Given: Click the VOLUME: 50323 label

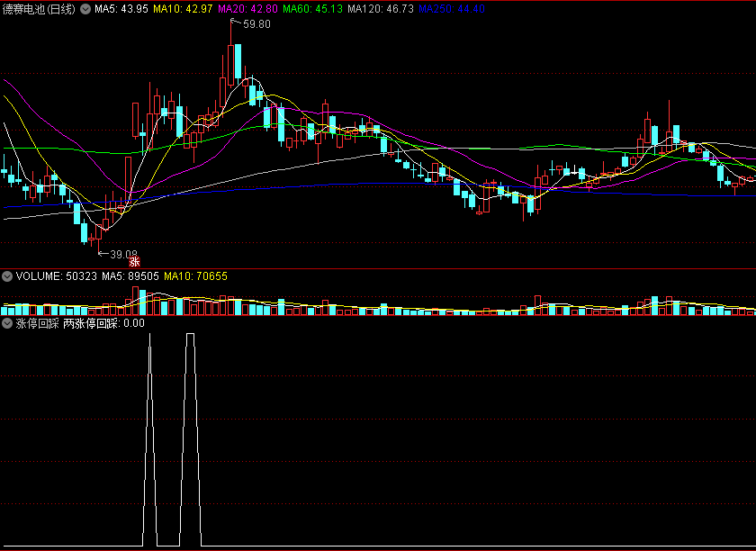Looking at the screenshot, I should click(x=57, y=276).
